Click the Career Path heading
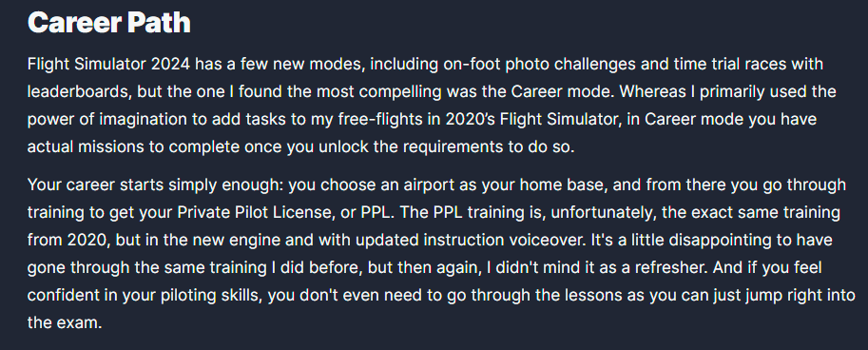Viewport: 868px width, 350px height. (109, 23)
